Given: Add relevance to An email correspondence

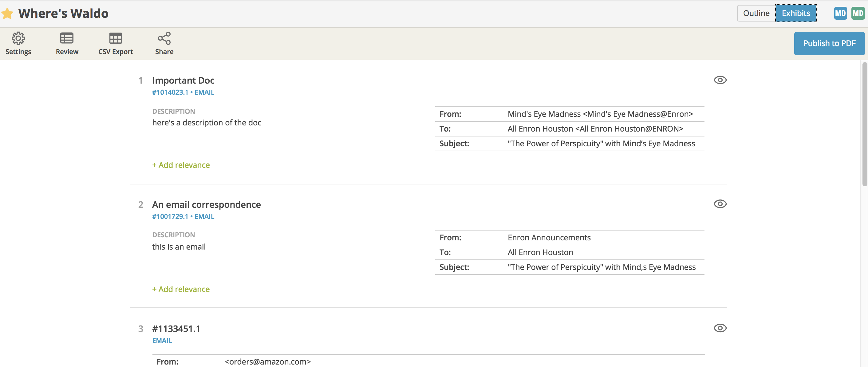Looking at the screenshot, I should (181, 289).
